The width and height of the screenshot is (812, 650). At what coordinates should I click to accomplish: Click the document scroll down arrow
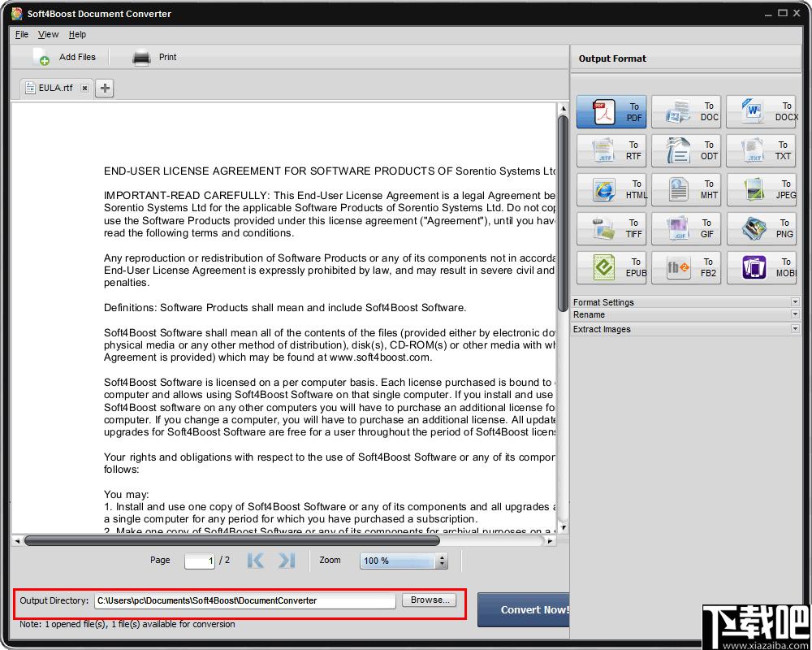[564, 528]
